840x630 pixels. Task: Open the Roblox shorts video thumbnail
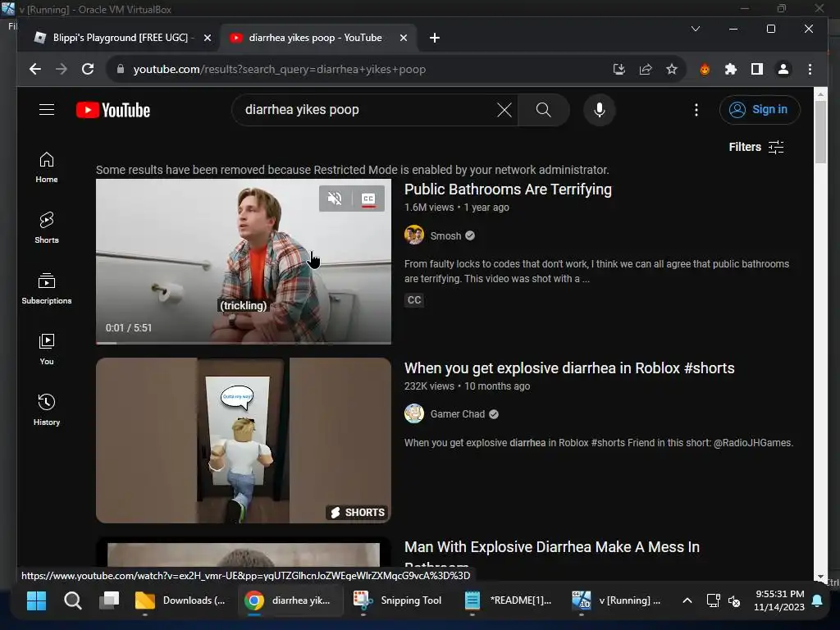click(x=244, y=441)
